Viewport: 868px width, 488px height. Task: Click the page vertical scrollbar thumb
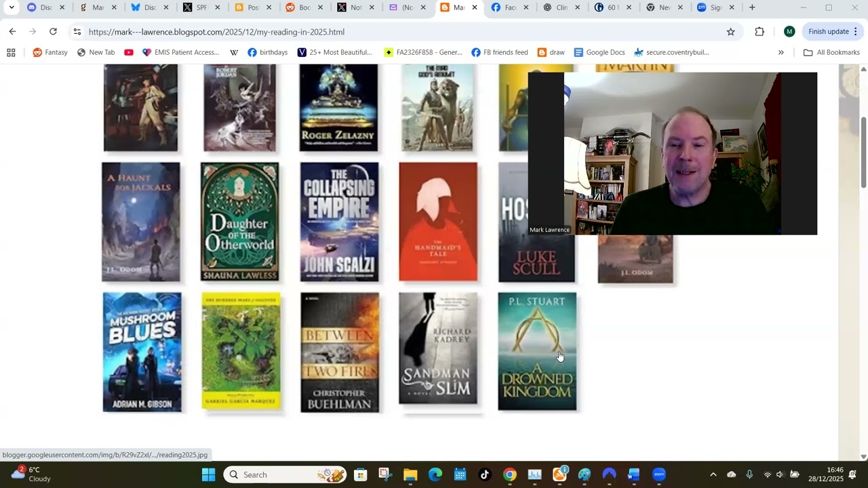(x=863, y=152)
